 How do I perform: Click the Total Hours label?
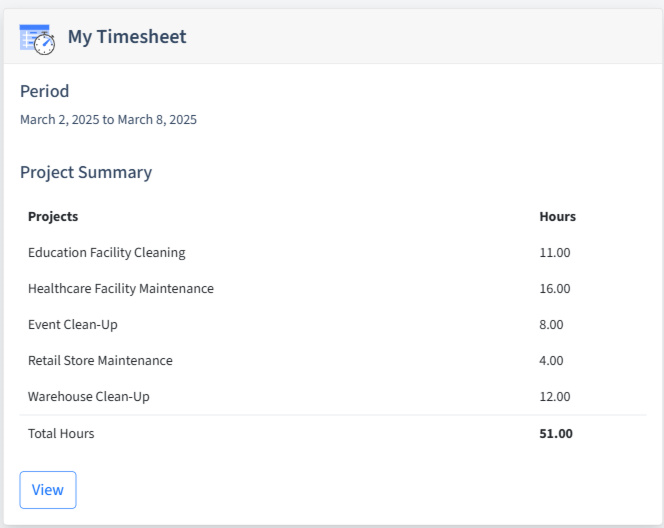click(61, 434)
